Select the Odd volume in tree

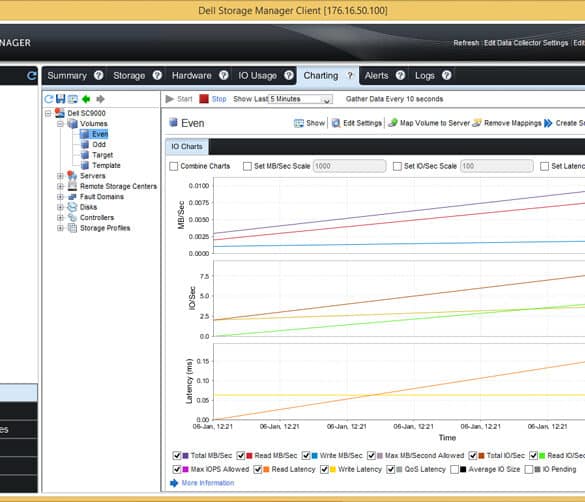pyautogui.click(x=99, y=144)
